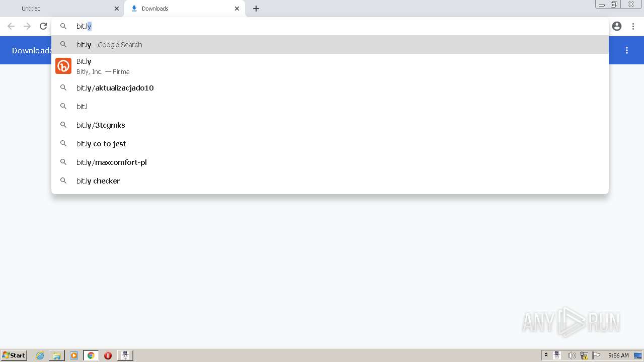Open Windows Media Player taskbar icon
644x362 pixels.
(74, 355)
